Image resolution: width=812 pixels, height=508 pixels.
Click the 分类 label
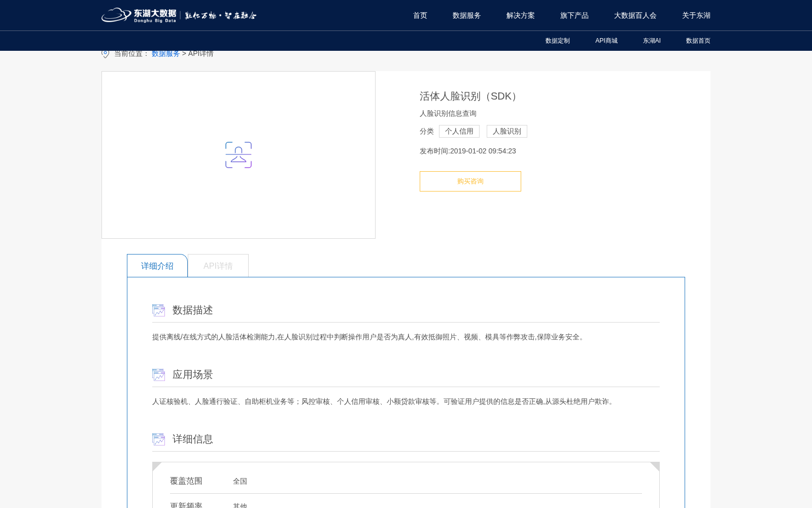(x=427, y=132)
